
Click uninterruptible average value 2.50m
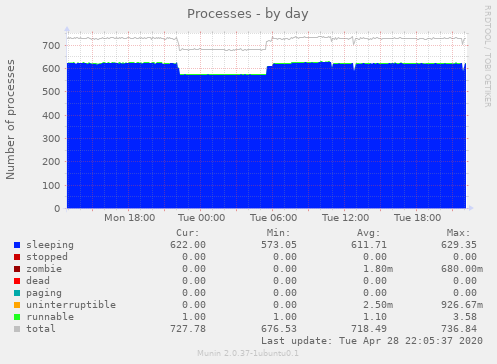[x=378, y=305]
